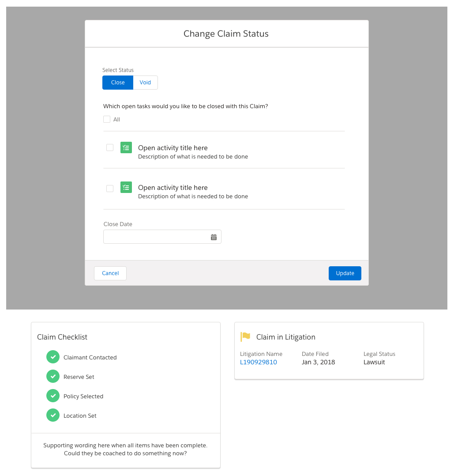This screenshot has height=476, width=454.
Task: Click the first open activity task icon
Action: click(x=126, y=147)
